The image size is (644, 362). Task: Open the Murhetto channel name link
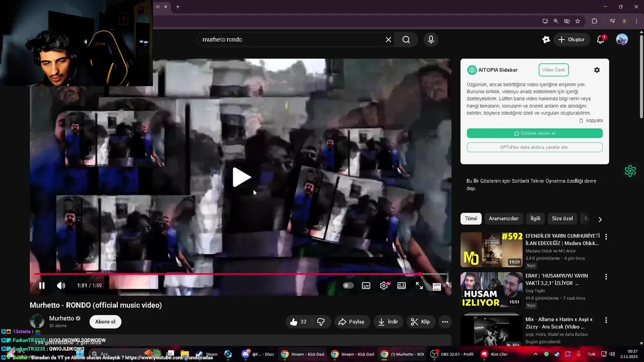click(61, 318)
